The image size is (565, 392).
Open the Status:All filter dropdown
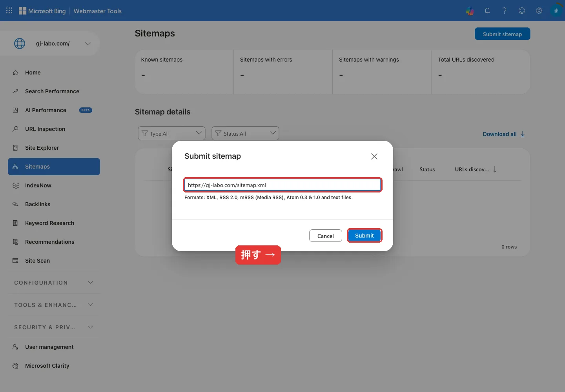(245, 133)
